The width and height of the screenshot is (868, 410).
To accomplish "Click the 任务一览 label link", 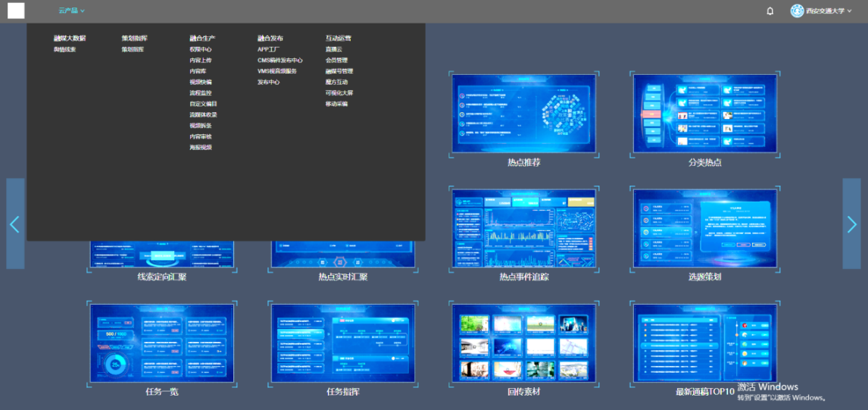I will [x=162, y=392].
